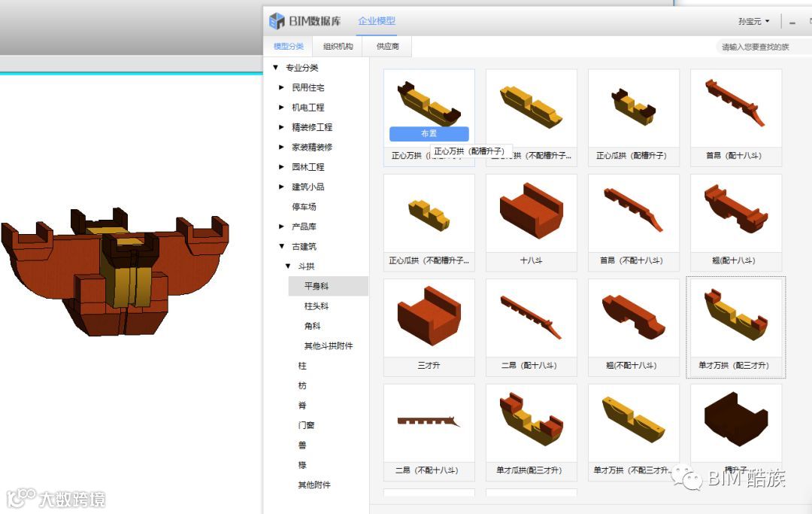812x514 pixels.
Task: Expand the 机电工程 tree node
Action: pyautogui.click(x=281, y=108)
